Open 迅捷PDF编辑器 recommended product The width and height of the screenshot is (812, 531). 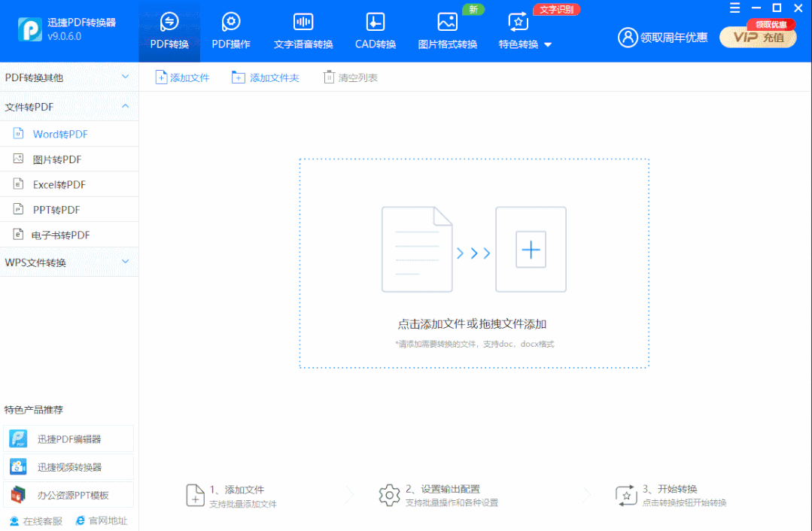pyautogui.click(x=68, y=439)
